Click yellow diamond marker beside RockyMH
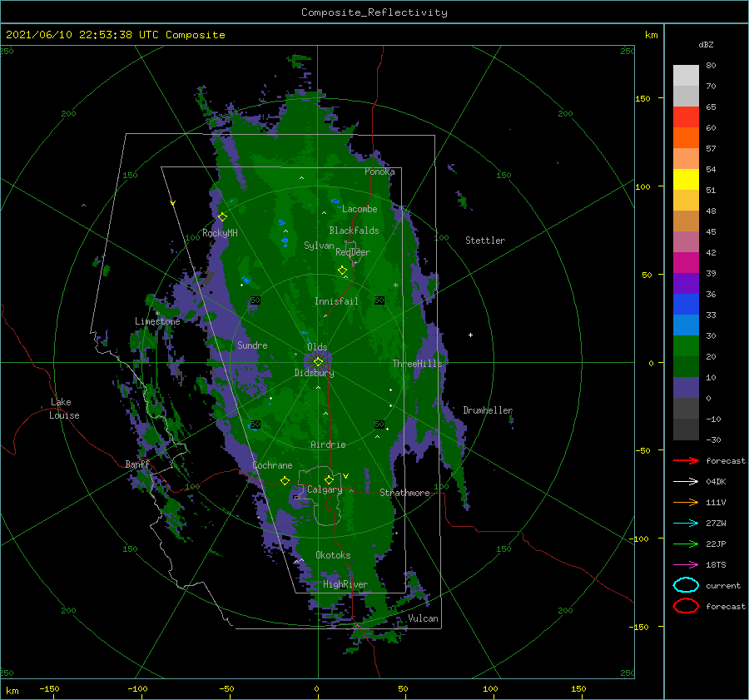The image size is (749, 700). tap(222, 217)
